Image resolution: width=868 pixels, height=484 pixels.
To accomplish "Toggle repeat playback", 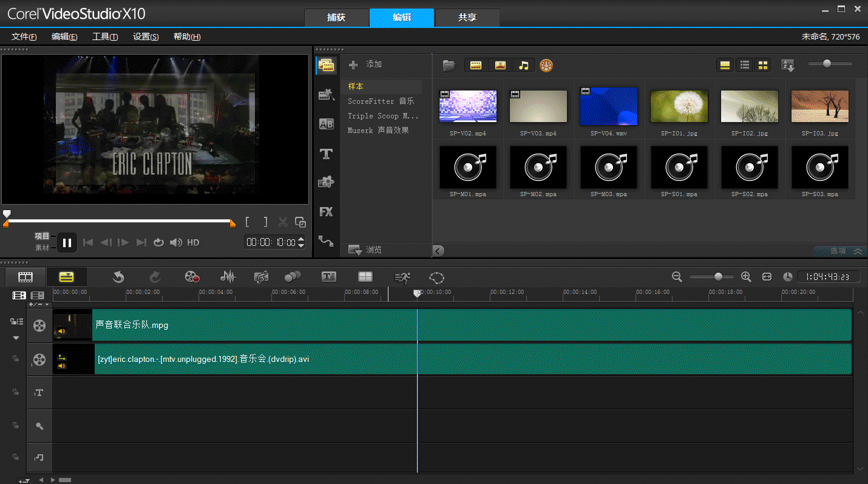I will coord(158,242).
